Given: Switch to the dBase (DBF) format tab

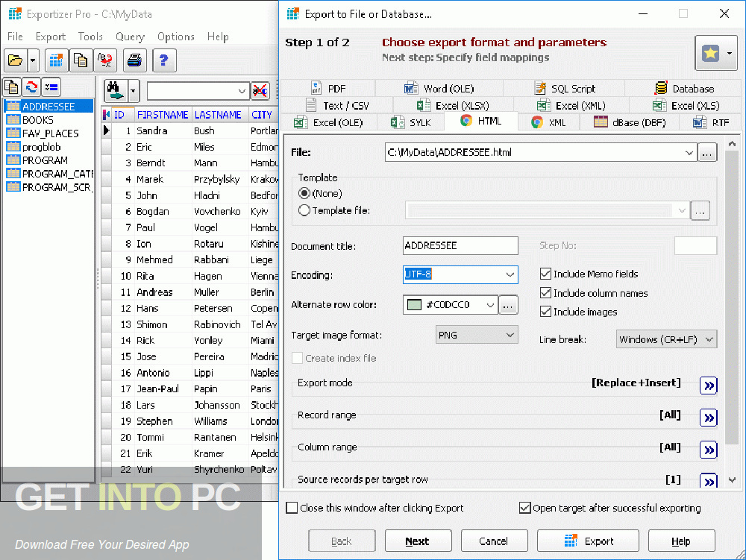Looking at the screenshot, I should pos(630,122).
